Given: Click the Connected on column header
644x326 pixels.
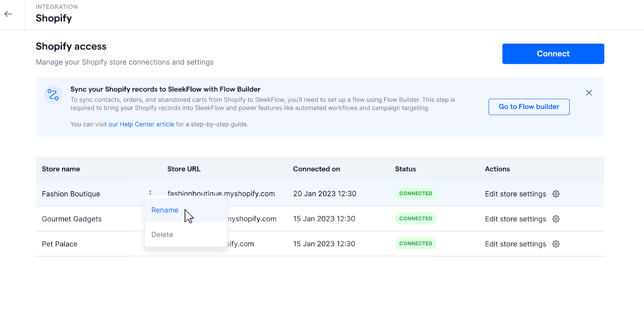Looking at the screenshot, I should pos(316,169).
